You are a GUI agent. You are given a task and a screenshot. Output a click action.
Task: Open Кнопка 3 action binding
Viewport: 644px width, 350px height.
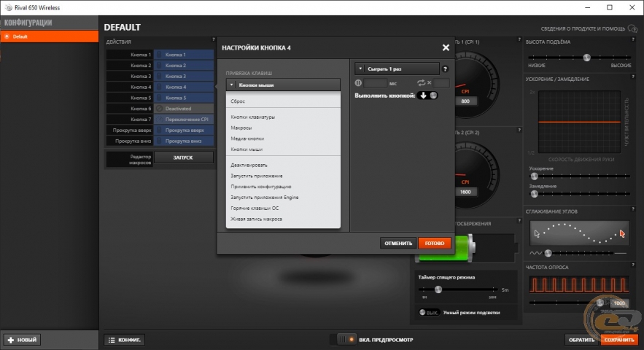click(184, 76)
